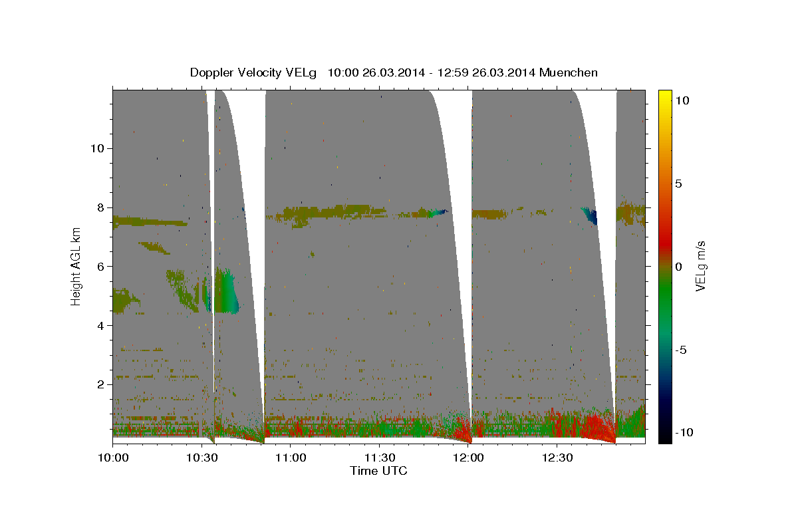Click the 11:30 time tick label

point(378,458)
